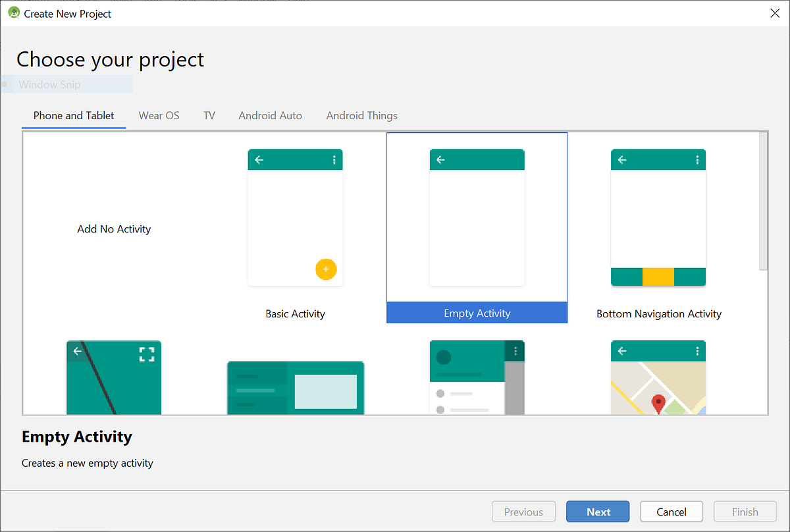Screen dimensions: 790x532
Task: Open the Android Things tab
Action: (x=361, y=115)
